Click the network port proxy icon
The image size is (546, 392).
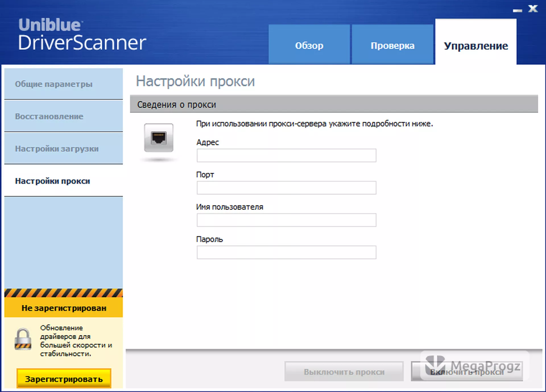[x=158, y=138]
